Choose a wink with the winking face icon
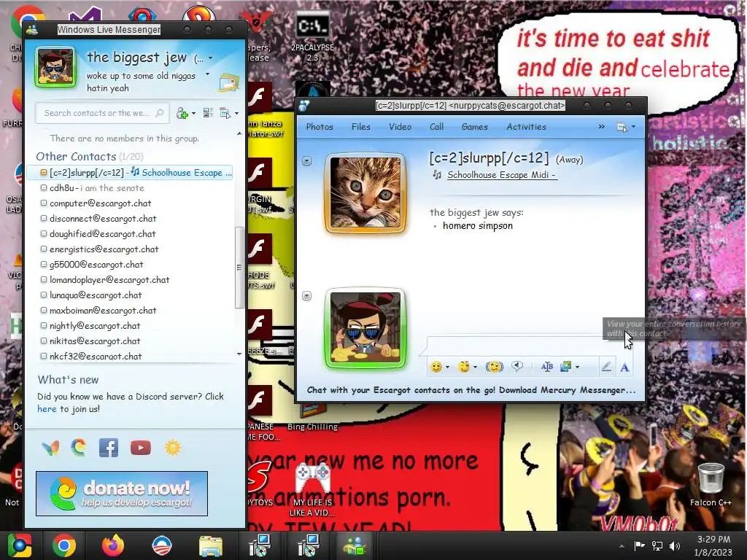This screenshot has height=560, width=747. [x=463, y=367]
